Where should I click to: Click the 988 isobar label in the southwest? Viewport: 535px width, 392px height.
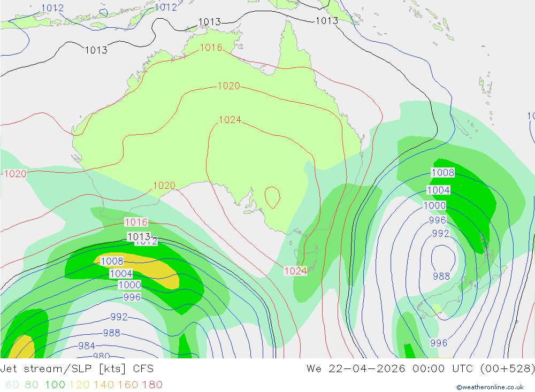(112, 333)
